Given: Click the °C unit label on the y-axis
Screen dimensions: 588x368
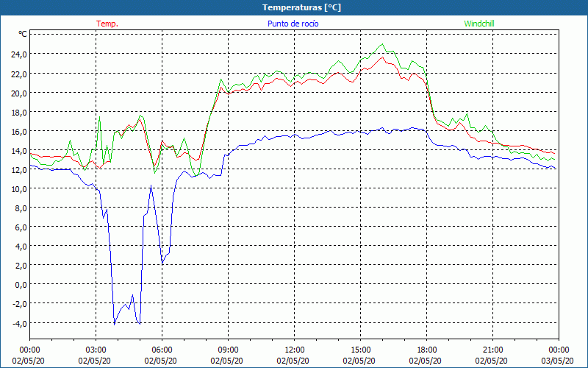Looking at the screenshot, I should click(x=23, y=34).
